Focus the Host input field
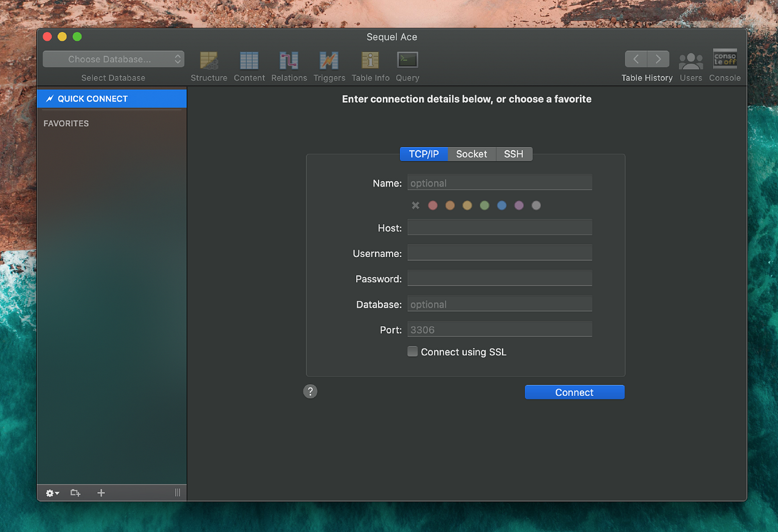Viewport: 778px width, 532px height. (x=500, y=228)
